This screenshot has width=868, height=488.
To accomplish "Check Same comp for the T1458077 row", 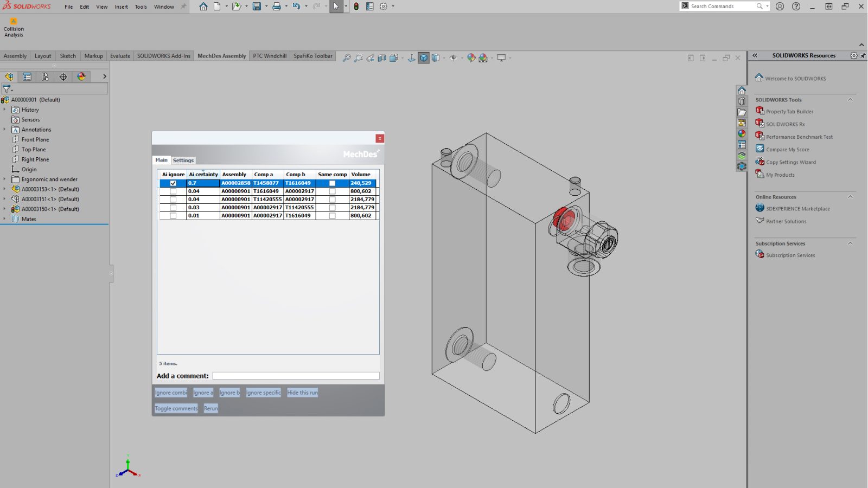I will click(331, 183).
